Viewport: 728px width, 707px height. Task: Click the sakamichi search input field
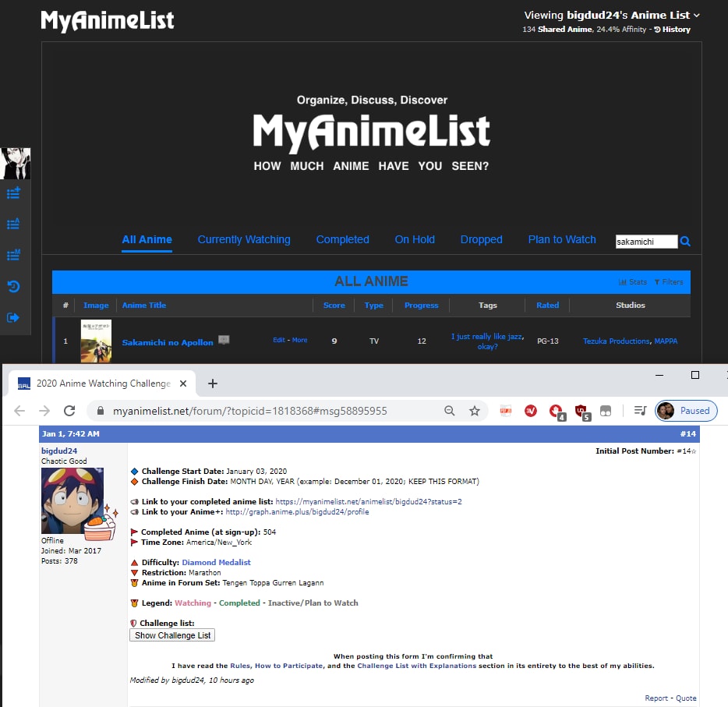click(646, 242)
